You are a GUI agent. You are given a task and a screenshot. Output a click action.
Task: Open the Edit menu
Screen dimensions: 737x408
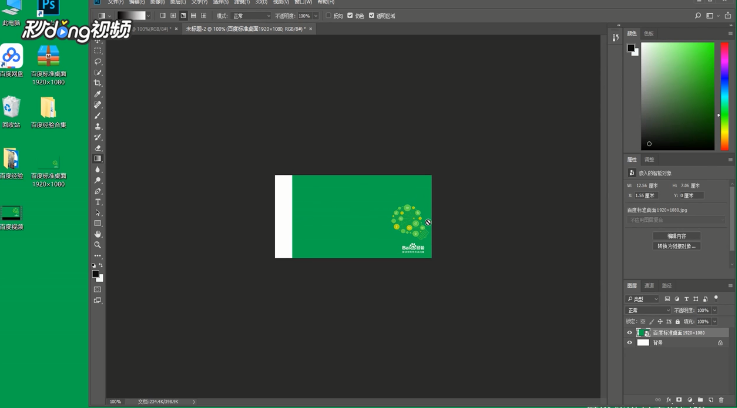click(x=136, y=2)
